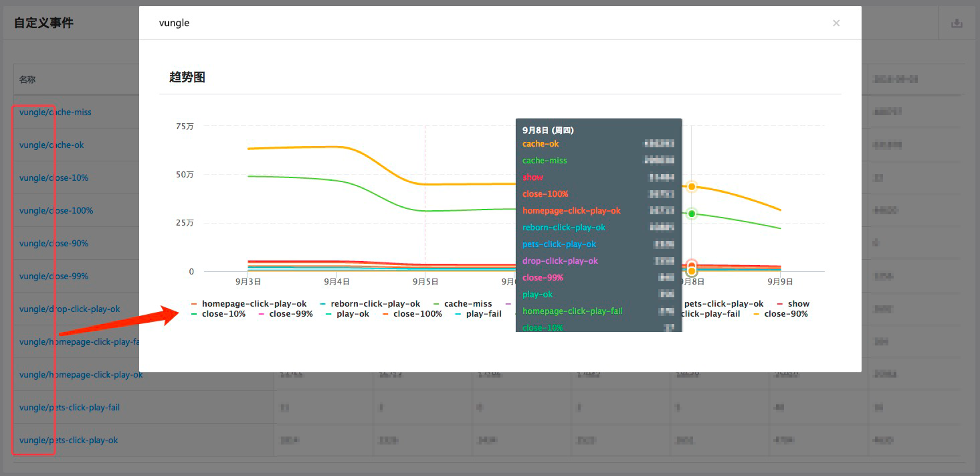This screenshot has height=476, width=980.
Task: Click the 9月9日 x-axis label
Action: point(780,282)
